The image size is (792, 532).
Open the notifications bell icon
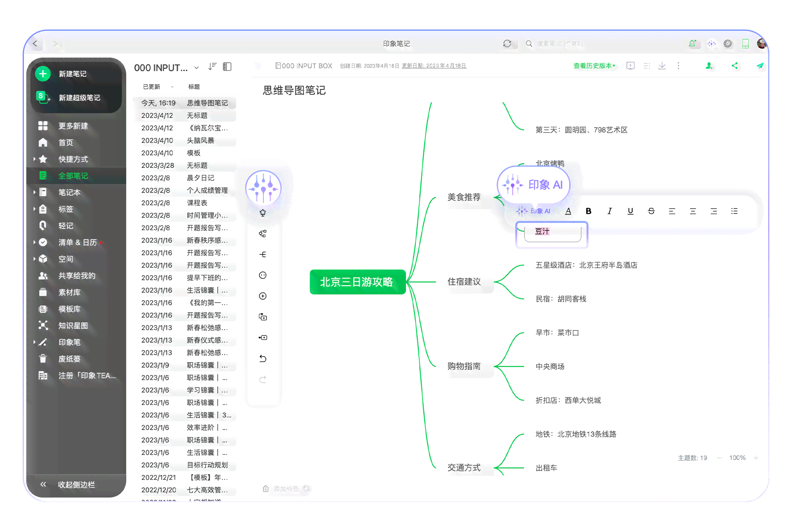pos(692,43)
